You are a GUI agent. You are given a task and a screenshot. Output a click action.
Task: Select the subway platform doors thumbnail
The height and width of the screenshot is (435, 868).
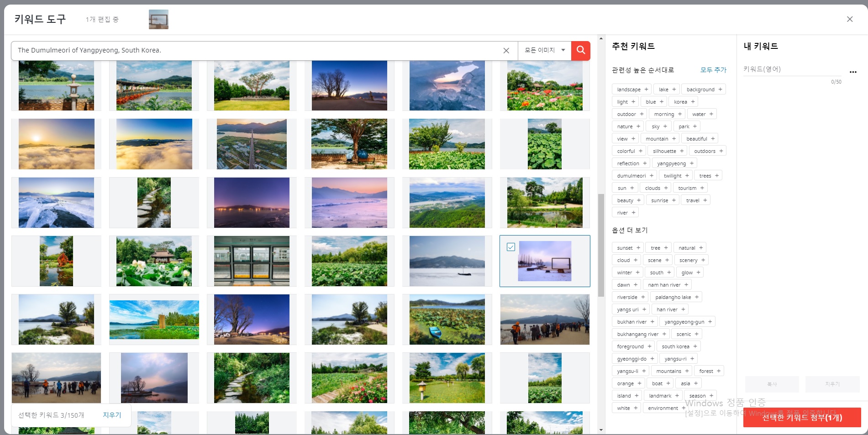252,261
